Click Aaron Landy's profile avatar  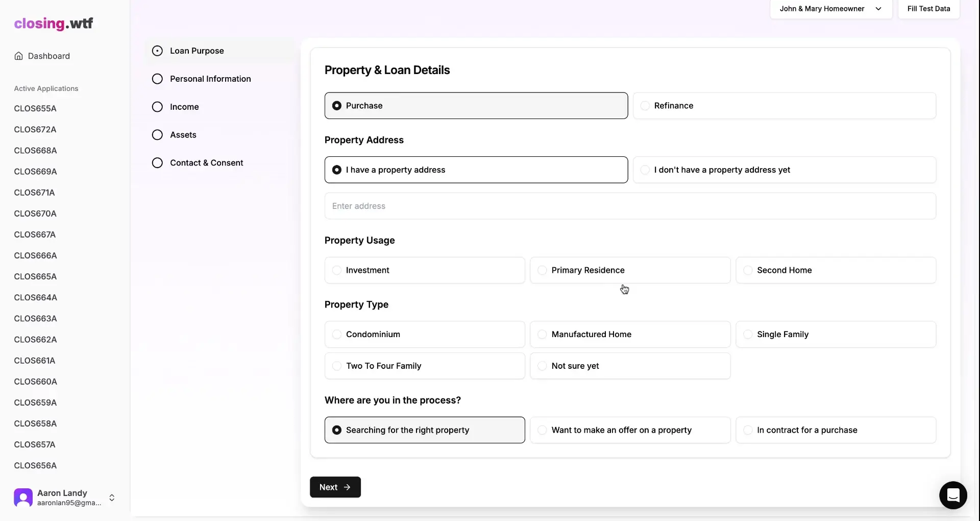click(x=22, y=497)
